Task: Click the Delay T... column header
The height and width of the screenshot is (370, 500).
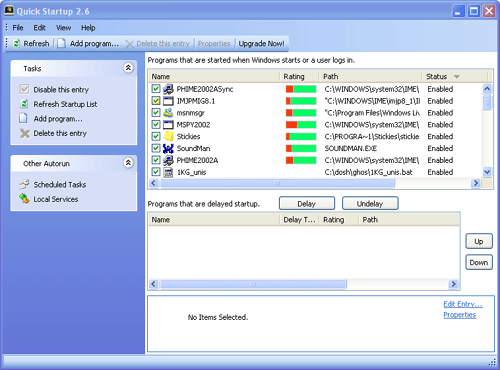Action: click(x=299, y=220)
